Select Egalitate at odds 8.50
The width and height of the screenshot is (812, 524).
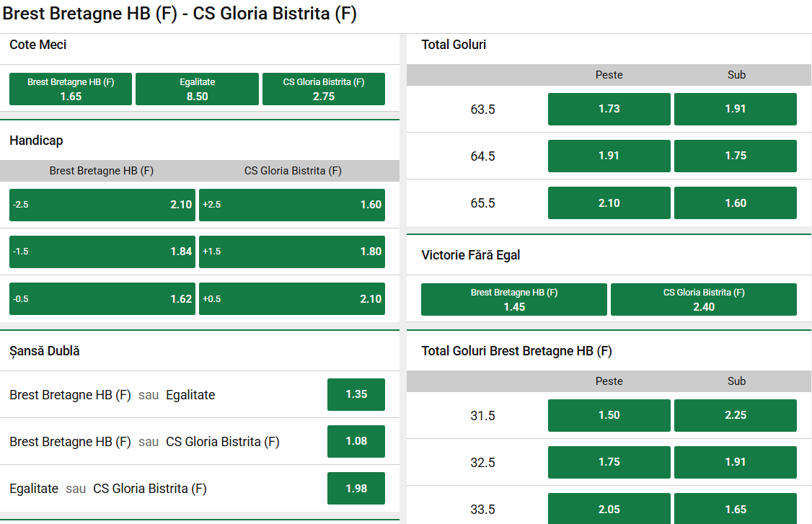point(197,88)
